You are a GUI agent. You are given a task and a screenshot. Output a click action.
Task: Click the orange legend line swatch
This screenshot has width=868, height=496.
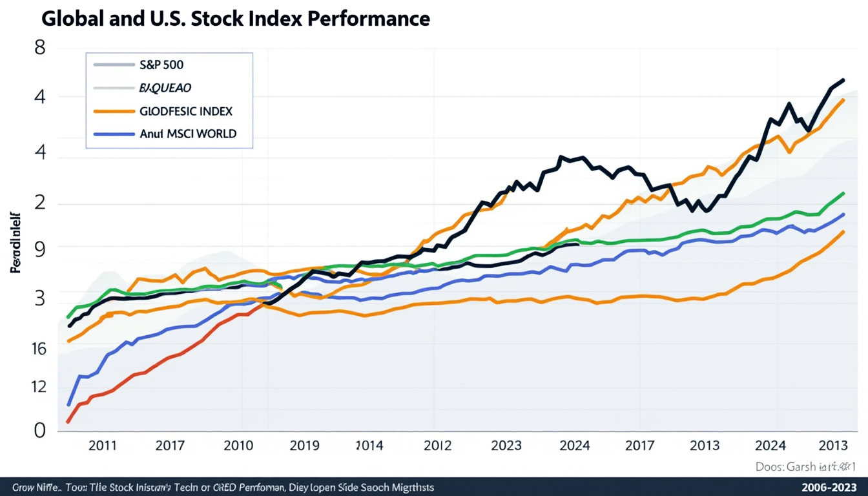point(114,111)
